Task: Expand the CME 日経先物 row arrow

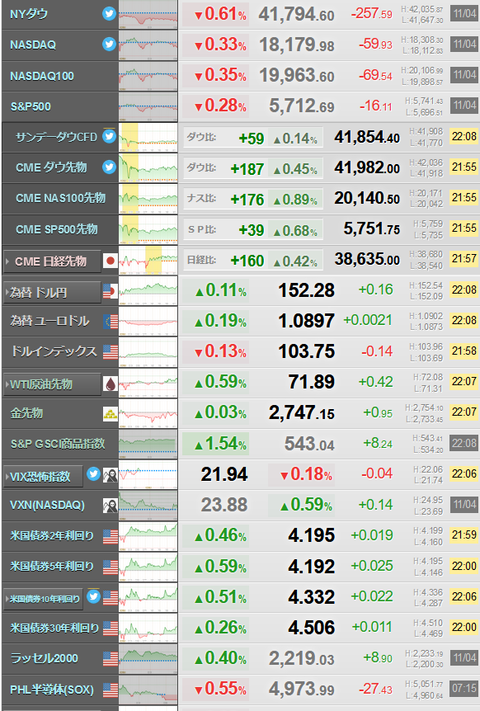Action: (x=8, y=261)
